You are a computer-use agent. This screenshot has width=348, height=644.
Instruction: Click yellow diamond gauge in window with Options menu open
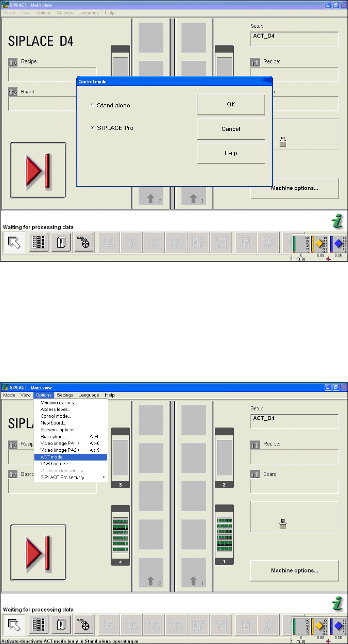pos(319,626)
